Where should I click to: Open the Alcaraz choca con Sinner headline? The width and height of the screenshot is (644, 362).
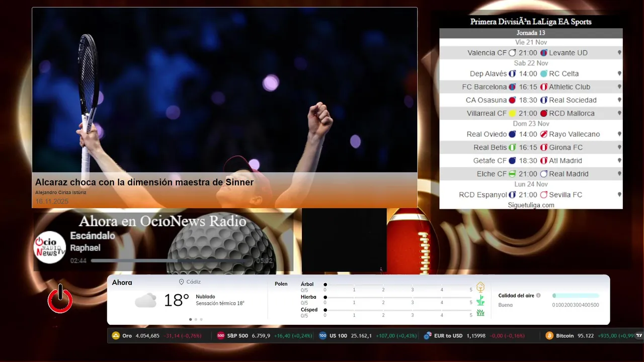(x=144, y=182)
